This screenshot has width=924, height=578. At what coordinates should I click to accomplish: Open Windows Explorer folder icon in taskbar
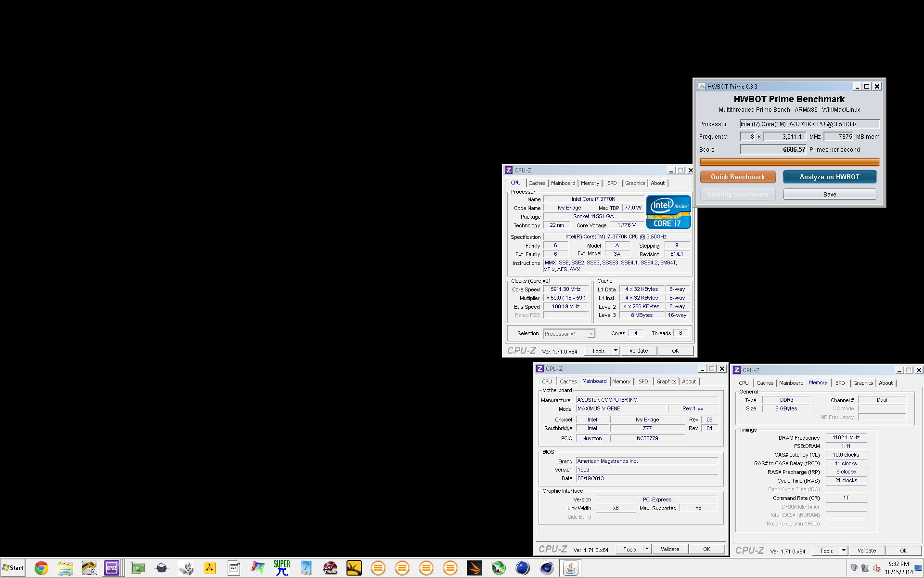tap(65, 568)
